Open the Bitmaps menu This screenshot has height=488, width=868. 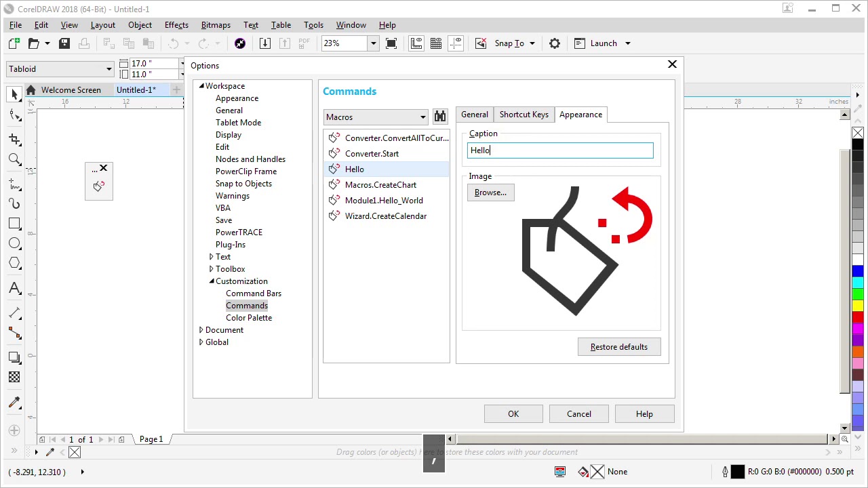point(216,25)
